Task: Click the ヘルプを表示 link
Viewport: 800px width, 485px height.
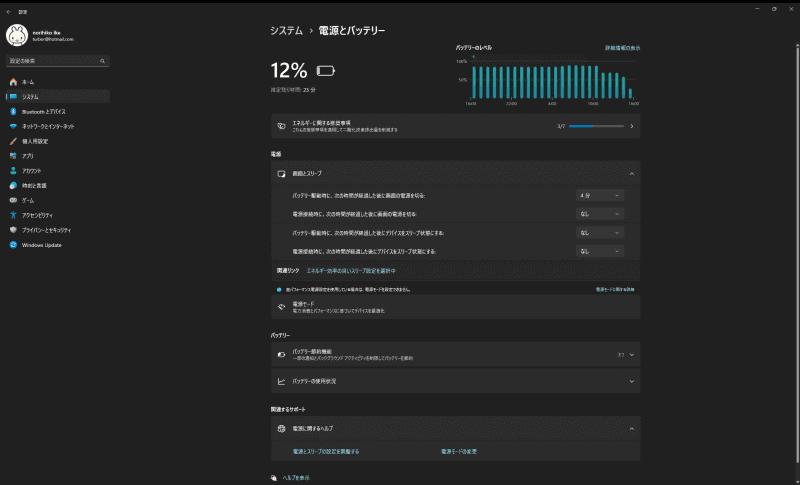Action: point(296,478)
